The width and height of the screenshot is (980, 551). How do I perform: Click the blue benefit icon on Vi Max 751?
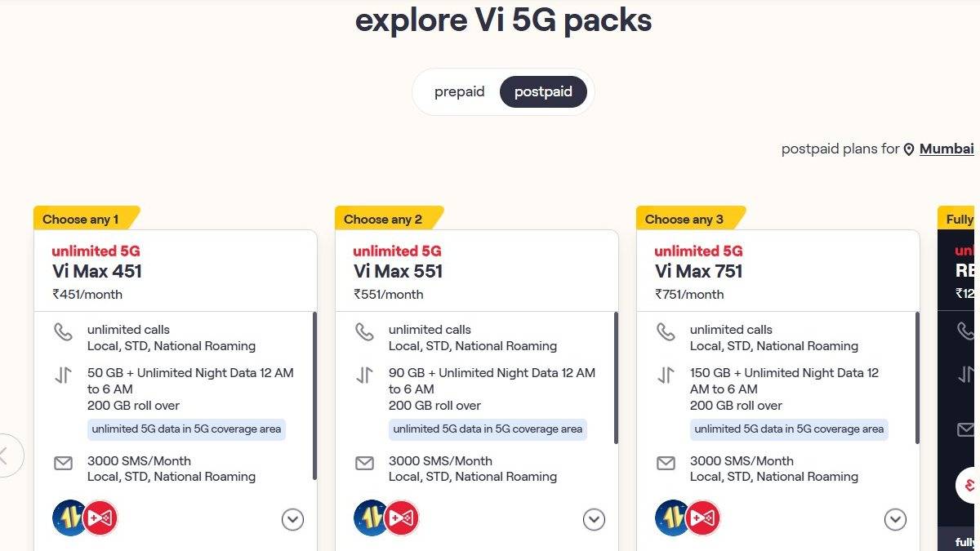pos(673,518)
